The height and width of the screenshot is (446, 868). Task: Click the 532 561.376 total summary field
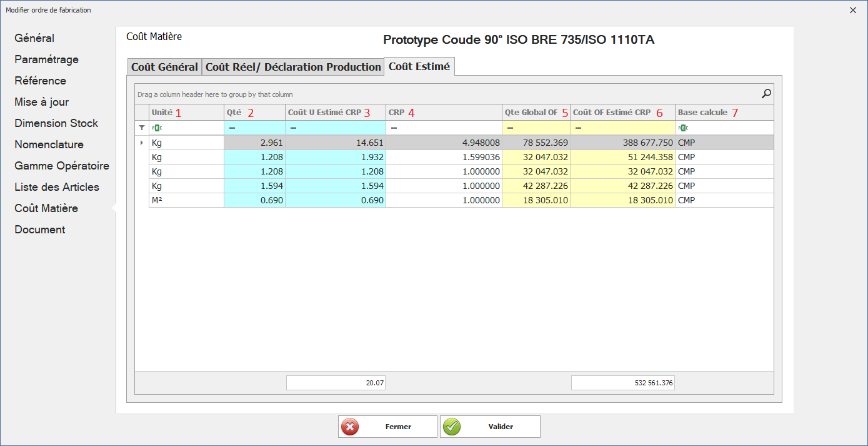coord(623,383)
